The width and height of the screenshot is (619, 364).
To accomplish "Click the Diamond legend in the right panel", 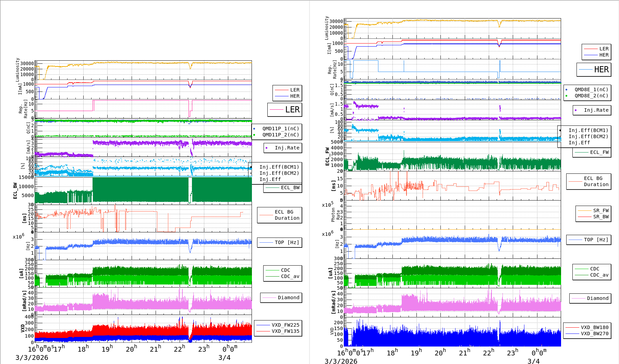I will 597,298.
